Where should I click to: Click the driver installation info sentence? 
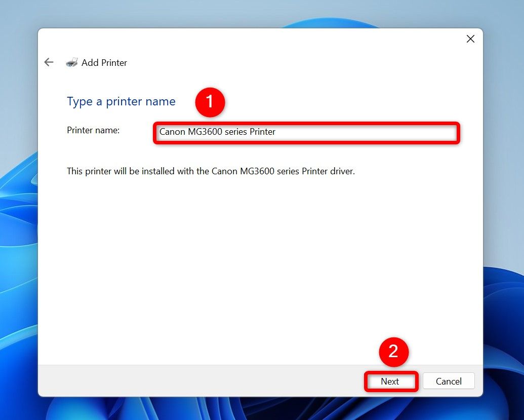tap(211, 171)
